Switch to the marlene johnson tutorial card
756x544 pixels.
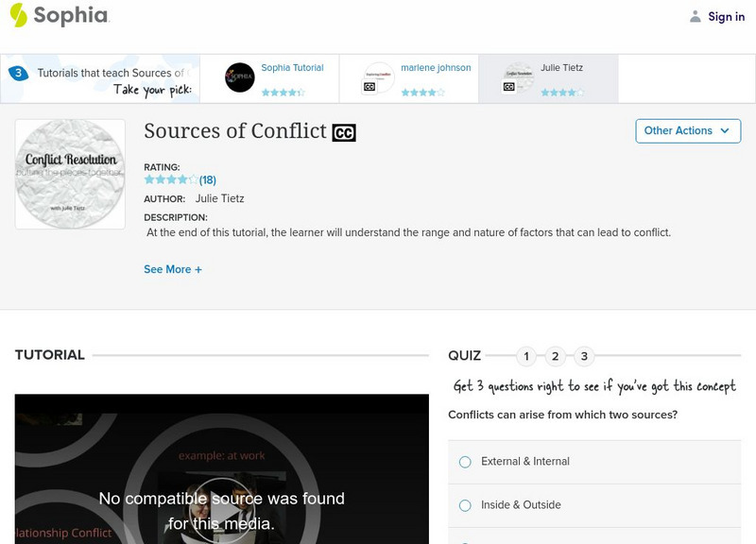pos(438,66)
